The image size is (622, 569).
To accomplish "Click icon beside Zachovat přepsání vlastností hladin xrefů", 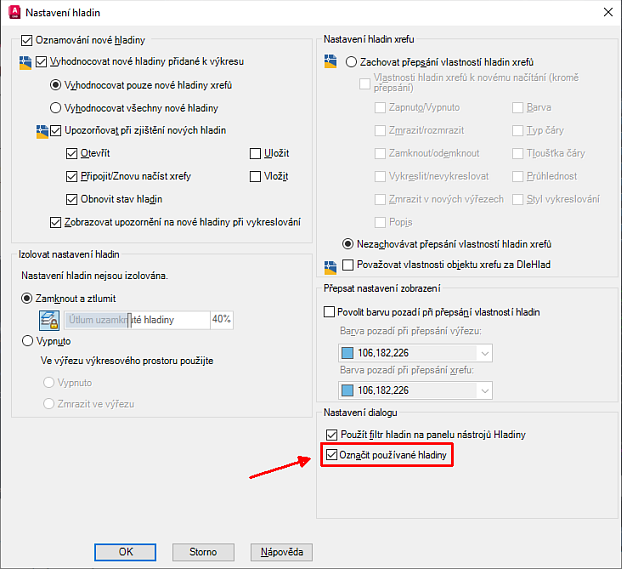I will [x=331, y=62].
